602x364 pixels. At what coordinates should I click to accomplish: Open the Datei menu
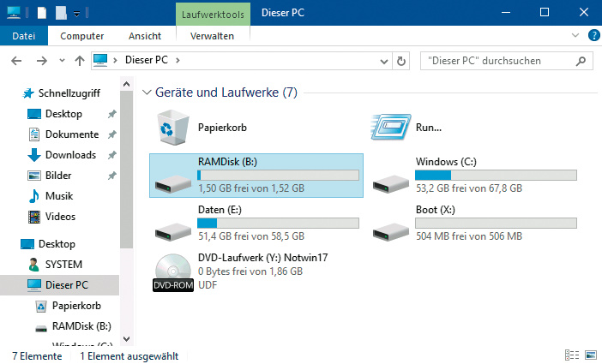coord(24,36)
